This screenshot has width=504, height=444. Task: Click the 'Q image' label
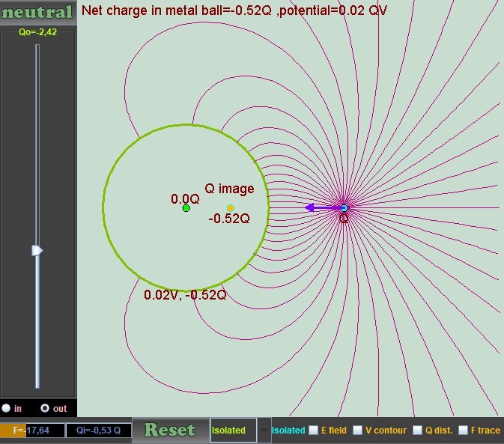point(229,189)
